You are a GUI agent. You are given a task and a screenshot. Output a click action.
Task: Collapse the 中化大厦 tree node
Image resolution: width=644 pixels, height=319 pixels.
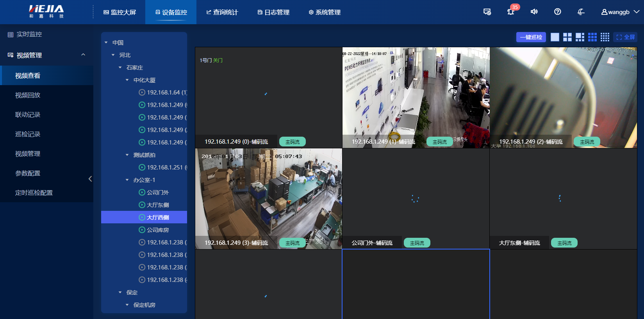127,80
